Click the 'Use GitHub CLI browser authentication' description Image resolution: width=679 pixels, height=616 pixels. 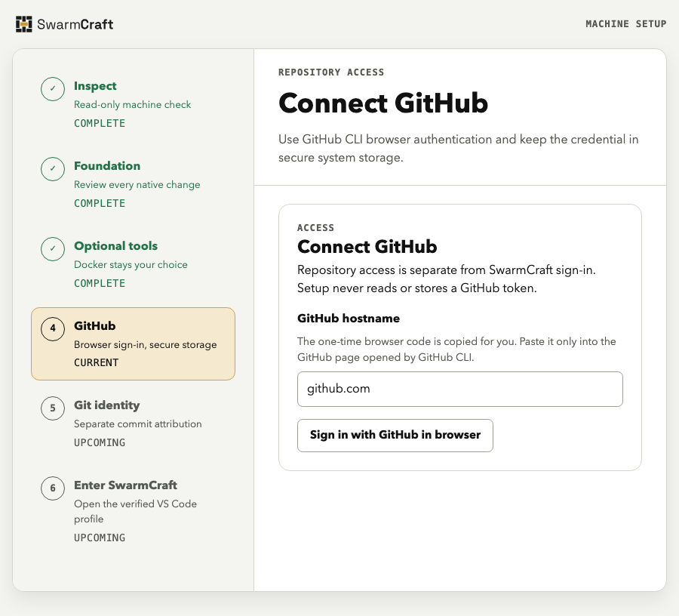click(x=459, y=149)
